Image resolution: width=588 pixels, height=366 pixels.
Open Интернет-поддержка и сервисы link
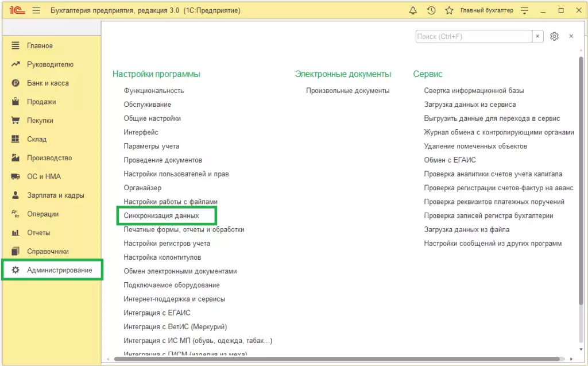point(175,299)
